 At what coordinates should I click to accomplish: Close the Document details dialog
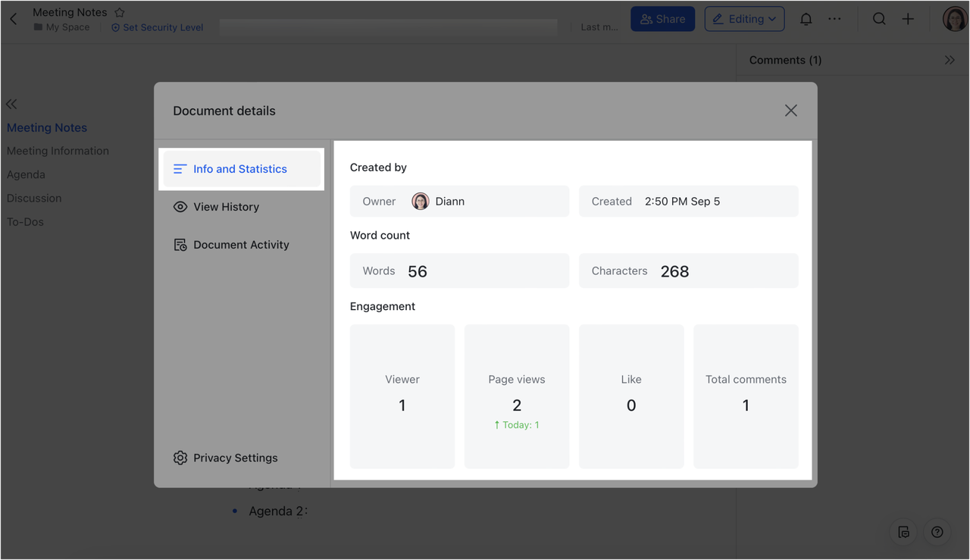[790, 111]
